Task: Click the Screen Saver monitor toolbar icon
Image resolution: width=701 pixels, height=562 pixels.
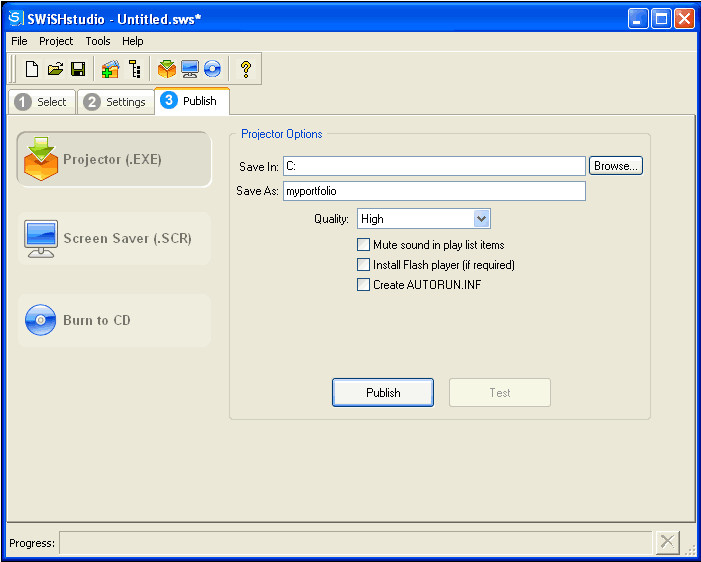Action: click(x=190, y=69)
